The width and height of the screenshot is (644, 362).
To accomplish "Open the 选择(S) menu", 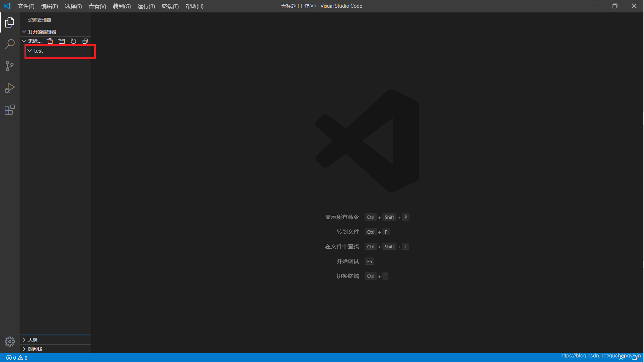I will click(x=73, y=6).
